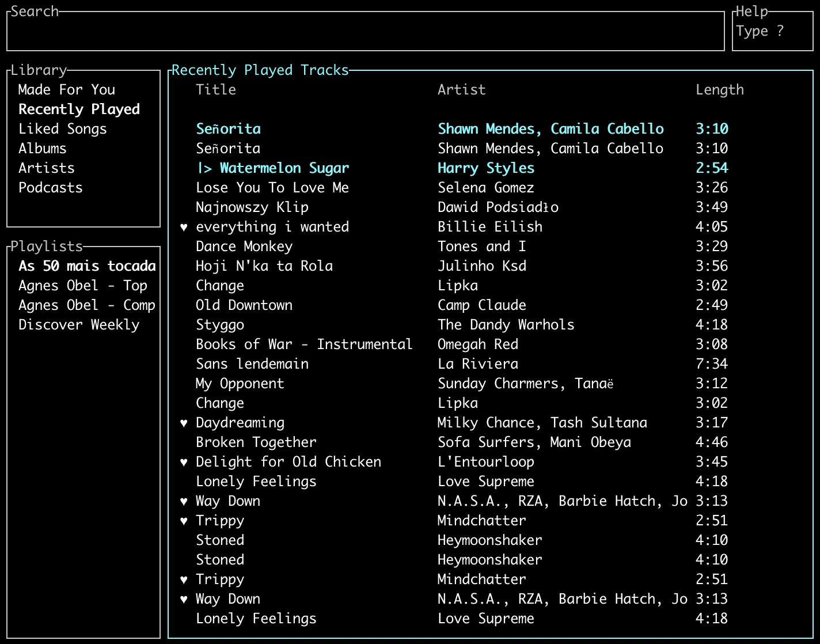Click the artist Milky Chance, Tash Sultana

pos(542,423)
